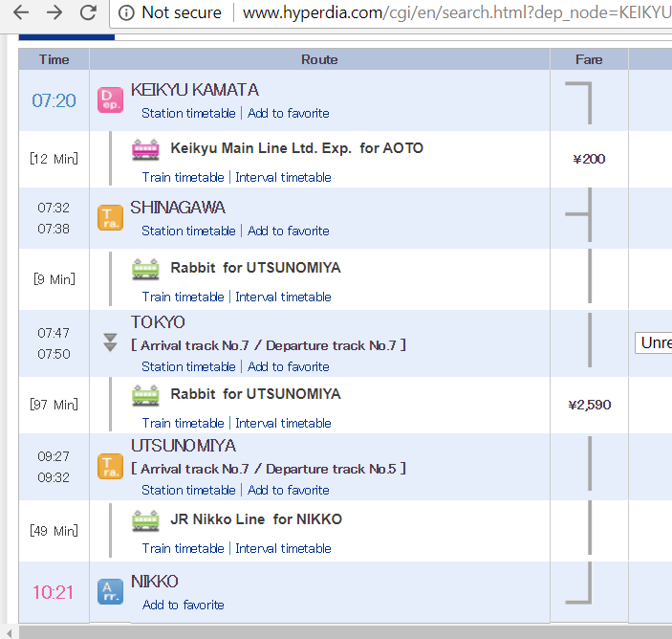The image size is (672, 639).
Task: Click Keikyu Main Line Ltd. Exp. for AOTO text
Action: [296, 148]
